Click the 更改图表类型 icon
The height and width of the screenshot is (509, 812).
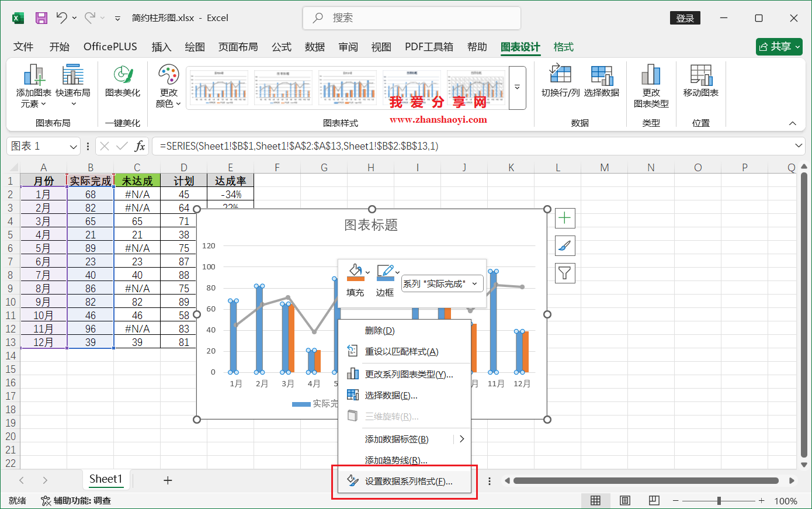click(x=651, y=85)
